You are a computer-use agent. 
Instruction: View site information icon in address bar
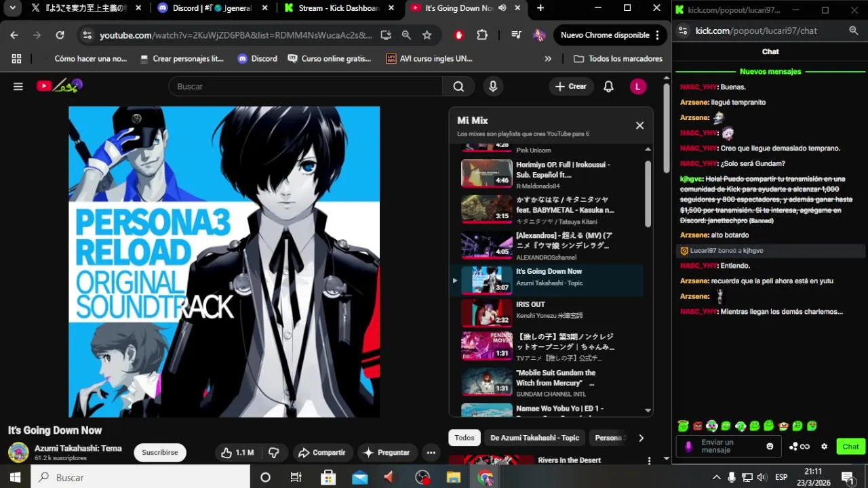86,35
